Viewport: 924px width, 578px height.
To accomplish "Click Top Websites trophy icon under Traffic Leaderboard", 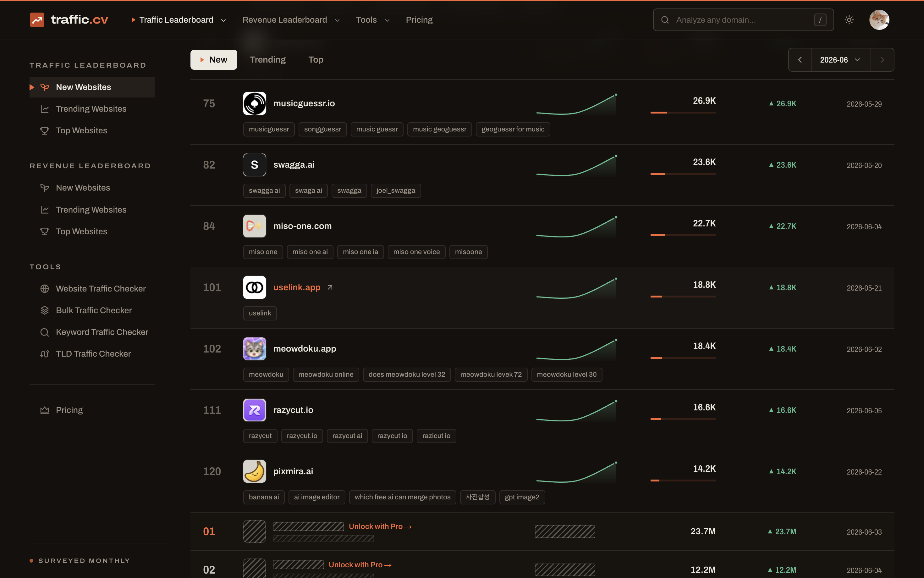I will (x=45, y=131).
